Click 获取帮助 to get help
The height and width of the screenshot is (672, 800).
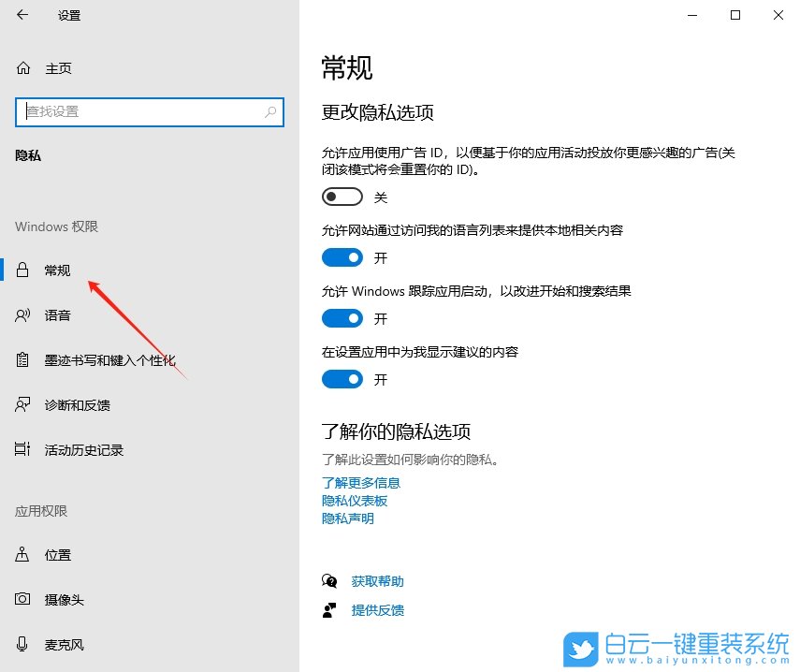pyautogui.click(x=377, y=580)
